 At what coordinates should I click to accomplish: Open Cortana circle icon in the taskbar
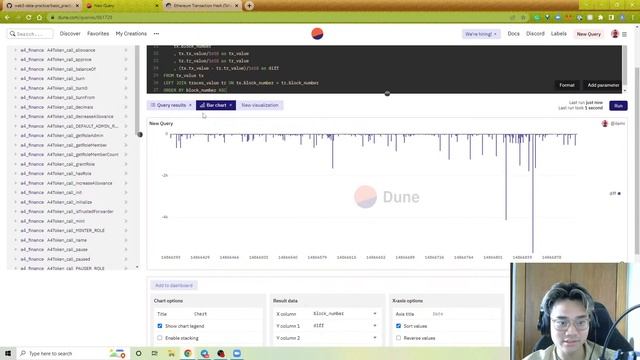tap(138, 353)
